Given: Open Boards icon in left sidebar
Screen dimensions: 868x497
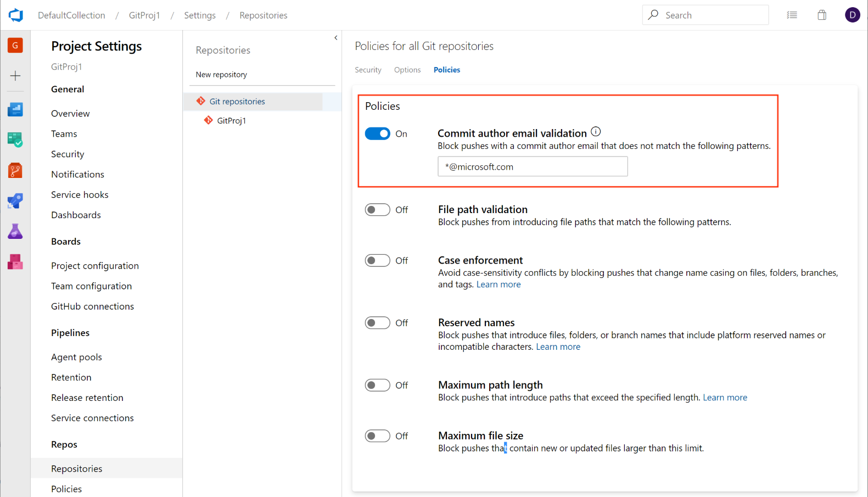Looking at the screenshot, I should click(15, 110).
